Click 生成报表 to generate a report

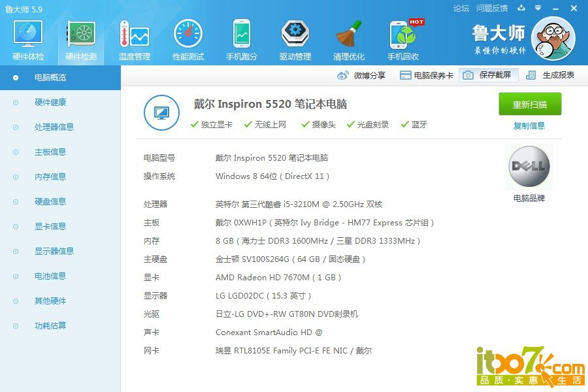click(550, 75)
